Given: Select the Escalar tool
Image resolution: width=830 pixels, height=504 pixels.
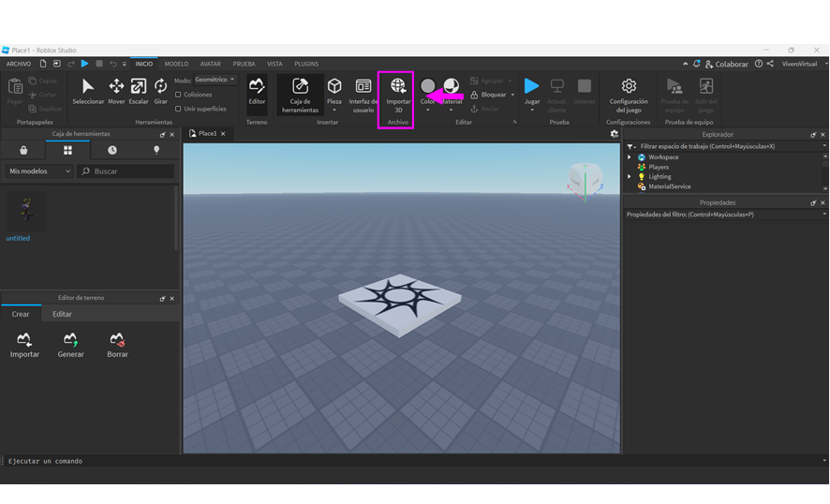Looking at the screenshot, I should point(139,90).
